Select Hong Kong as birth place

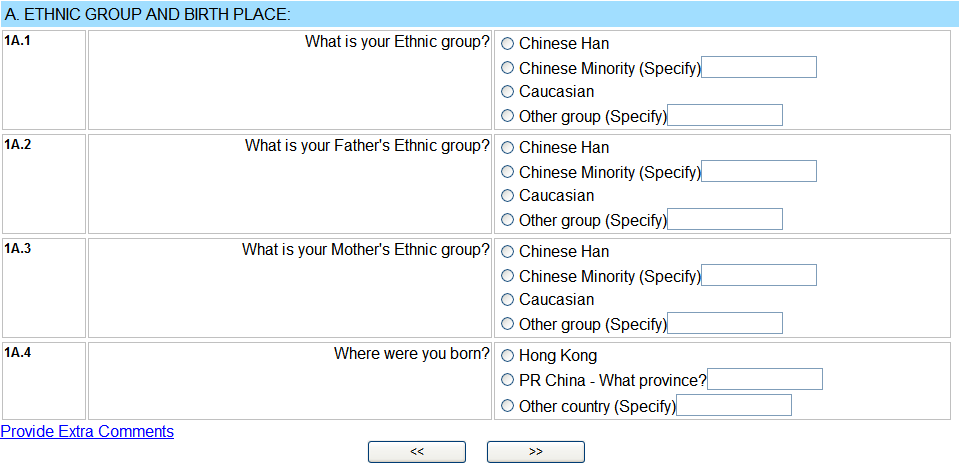coord(508,356)
